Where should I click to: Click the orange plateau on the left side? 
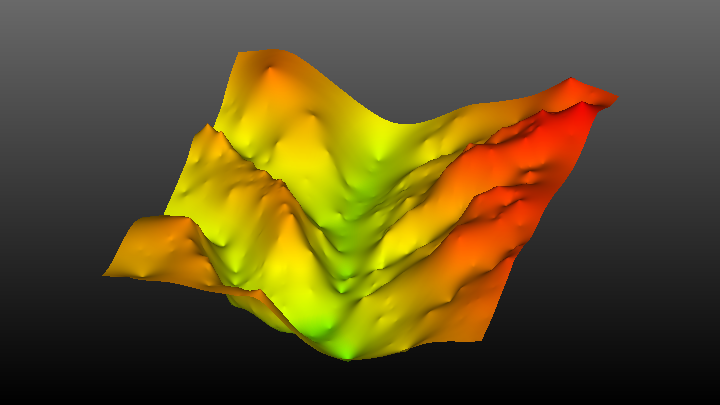point(160,245)
